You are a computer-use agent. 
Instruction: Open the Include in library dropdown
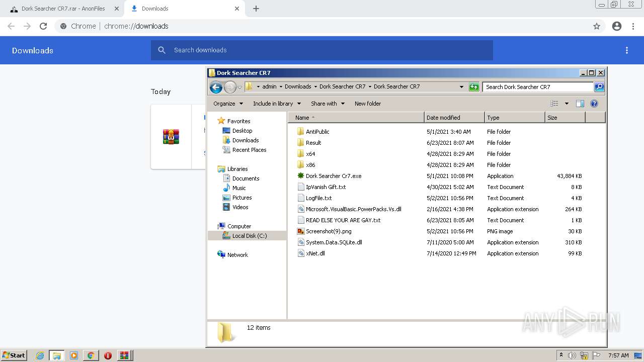point(277,104)
